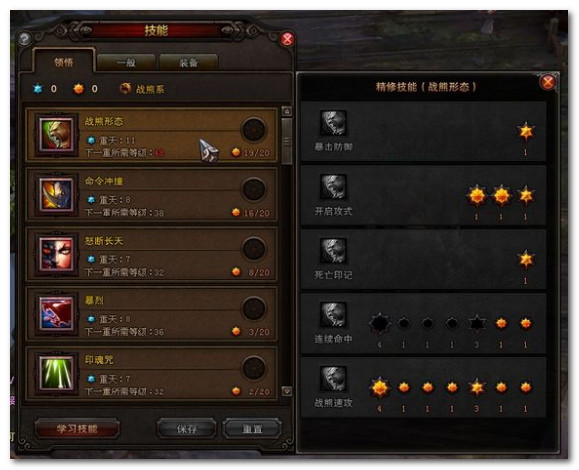Toggle the round slot on 命令冲撞 row
The height and width of the screenshot is (470, 579).
(254, 189)
